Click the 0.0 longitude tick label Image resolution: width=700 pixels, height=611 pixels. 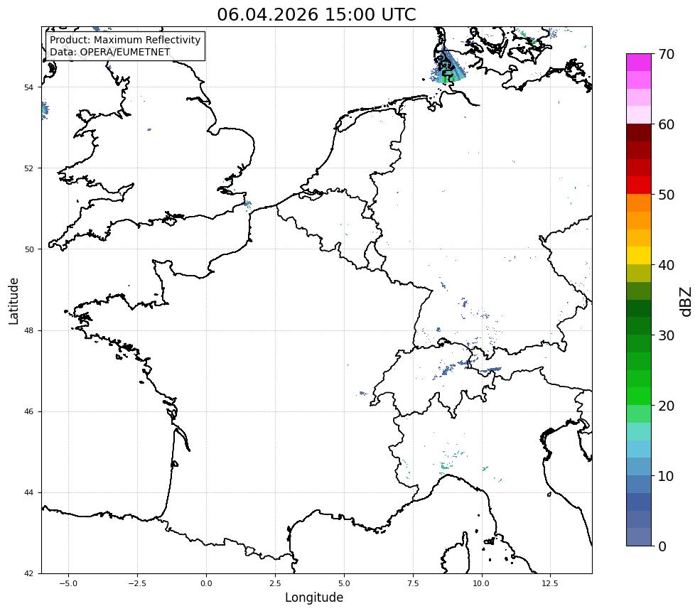point(206,583)
